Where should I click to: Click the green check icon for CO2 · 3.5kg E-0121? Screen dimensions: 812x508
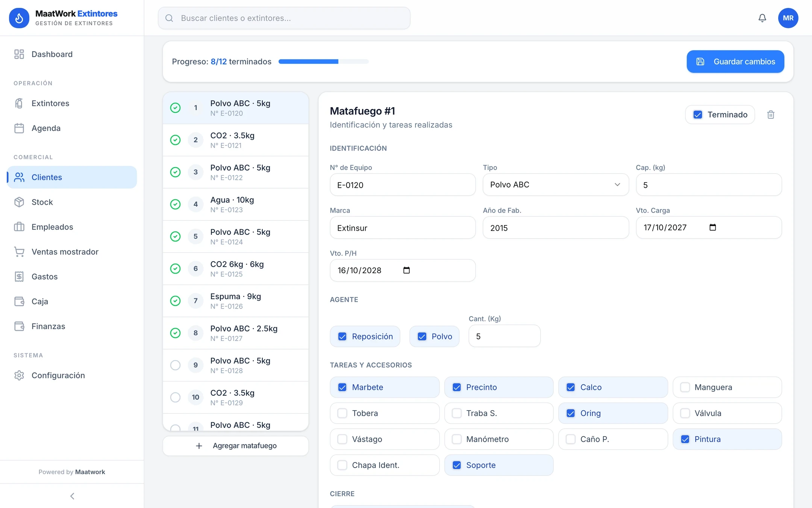tap(175, 140)
